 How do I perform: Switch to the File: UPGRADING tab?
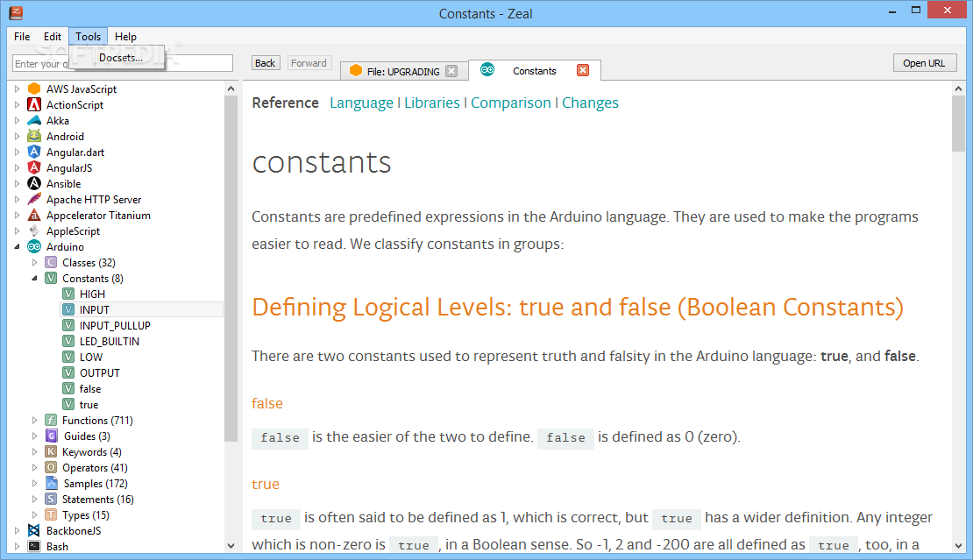click(x=402, y=71)
